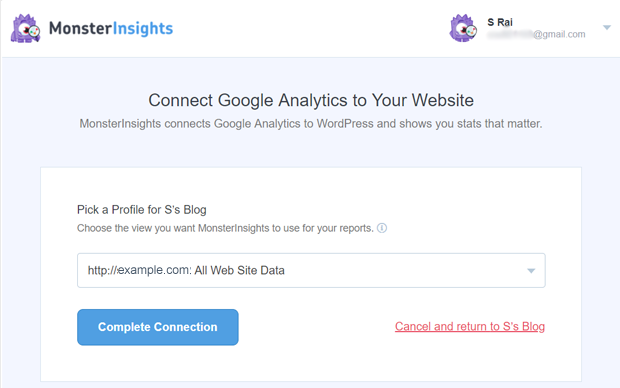Click the MonsterInsights connects Google Analytics subtitle
Viewport: 620px width, 388px height.
click(x=311, y=124)
